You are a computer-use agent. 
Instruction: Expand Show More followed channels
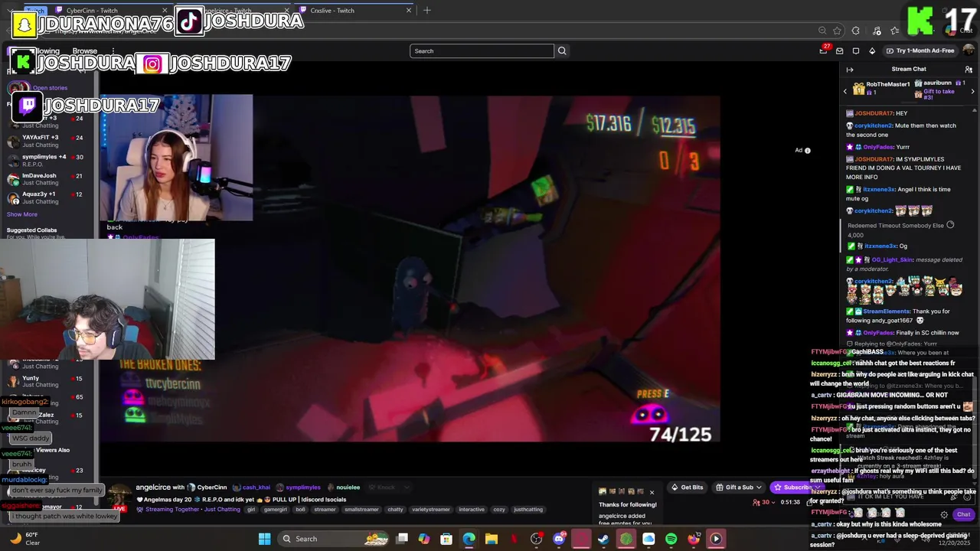pos(22,214)
